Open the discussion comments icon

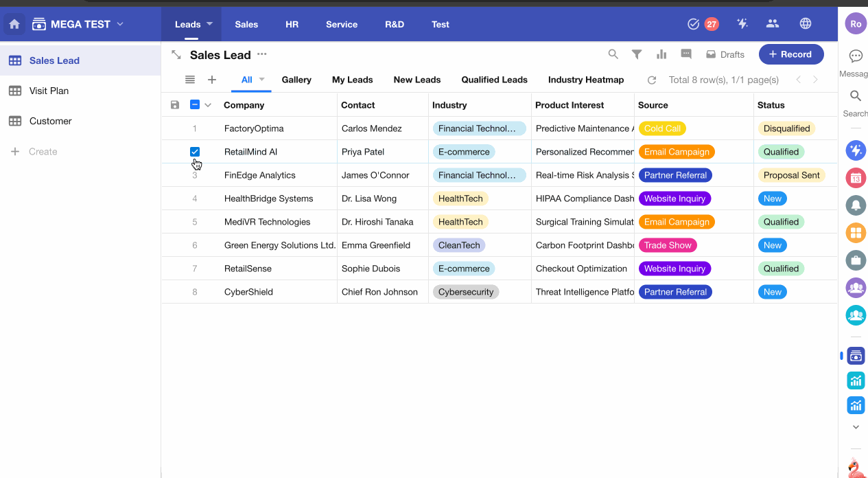pos(686,54)
